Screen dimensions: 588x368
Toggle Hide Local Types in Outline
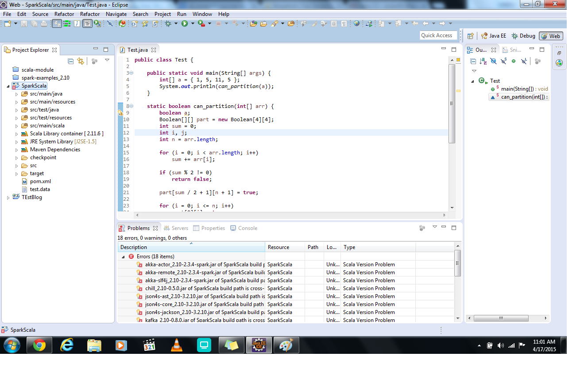(524, 61)
